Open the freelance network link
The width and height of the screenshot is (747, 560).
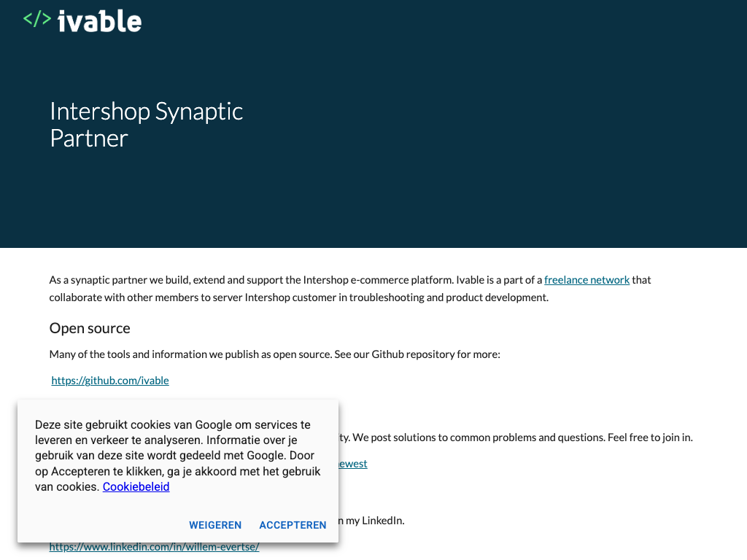tap(587, 280)
